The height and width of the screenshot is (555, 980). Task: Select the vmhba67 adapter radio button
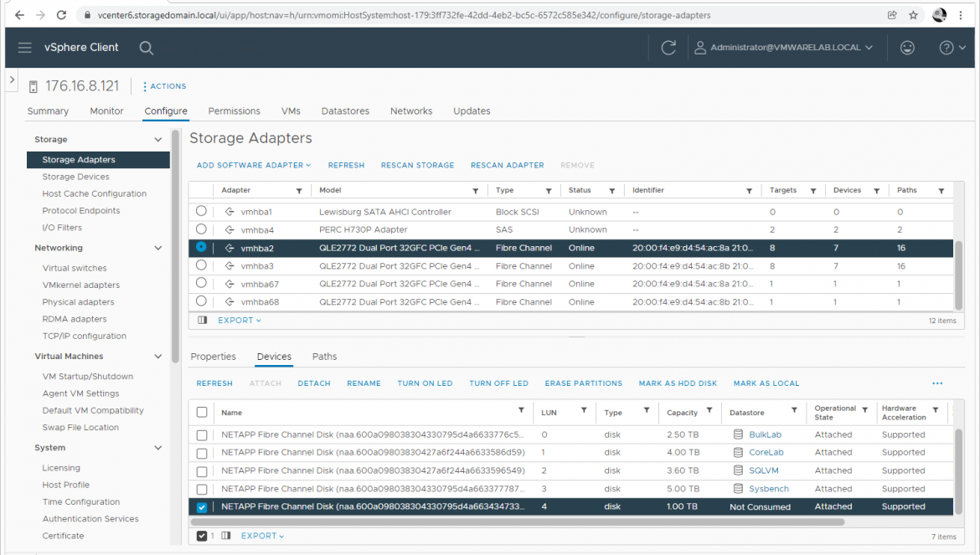click(201, 283)
